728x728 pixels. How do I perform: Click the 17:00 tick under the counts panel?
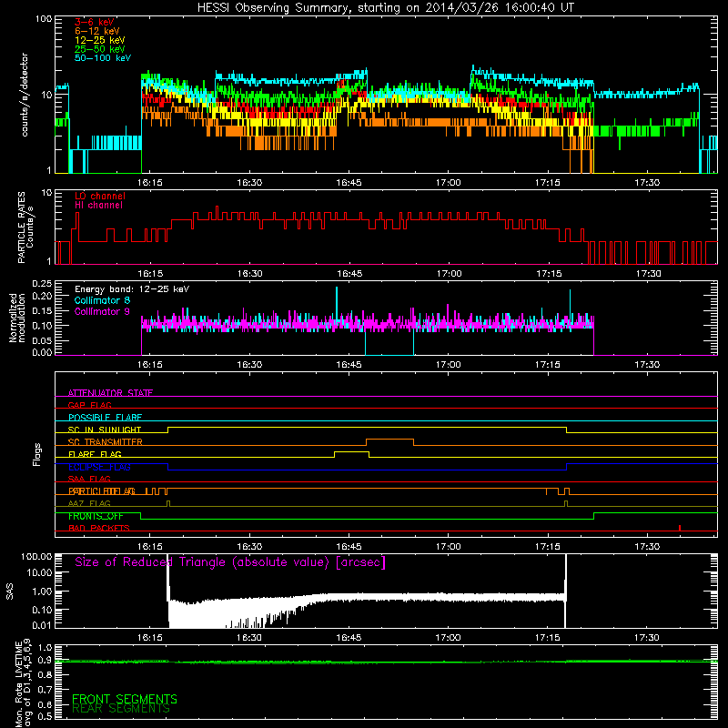[448, 183]
